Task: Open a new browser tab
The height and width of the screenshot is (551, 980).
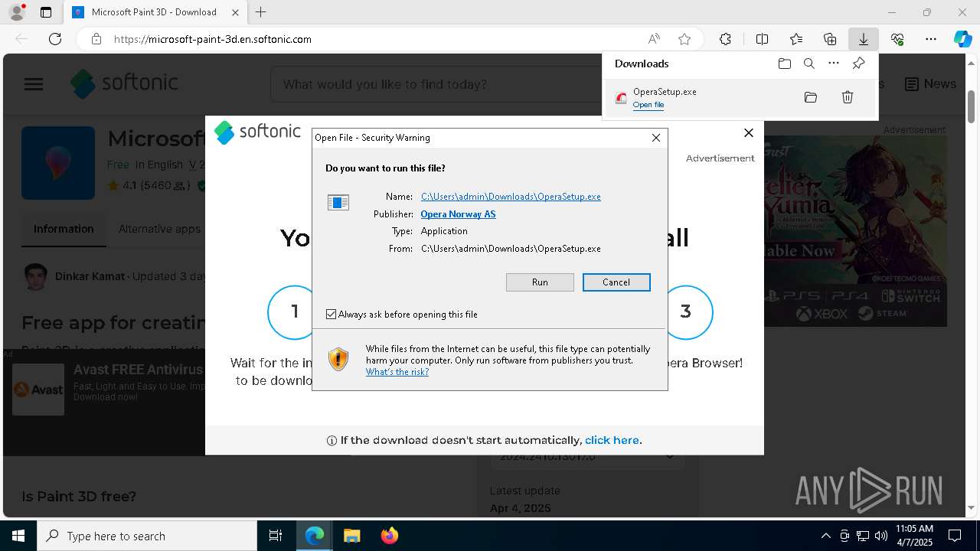Action: coord(261,12)
